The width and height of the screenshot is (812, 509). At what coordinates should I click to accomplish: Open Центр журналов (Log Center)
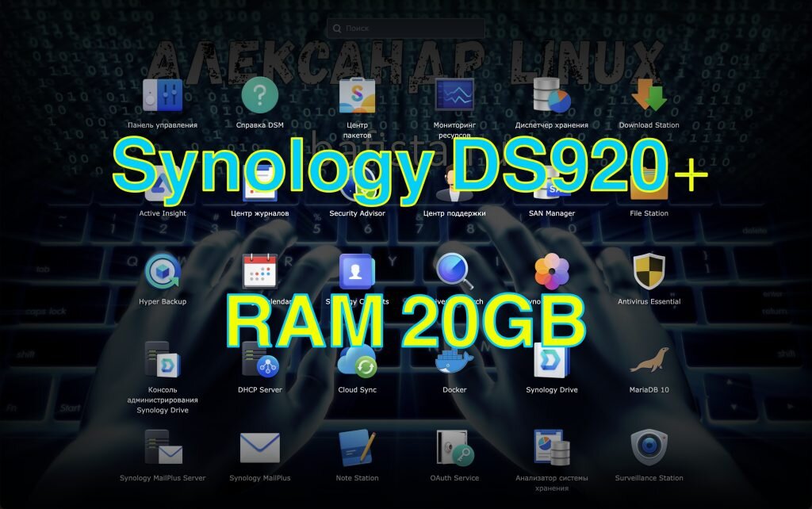[260, 184]
